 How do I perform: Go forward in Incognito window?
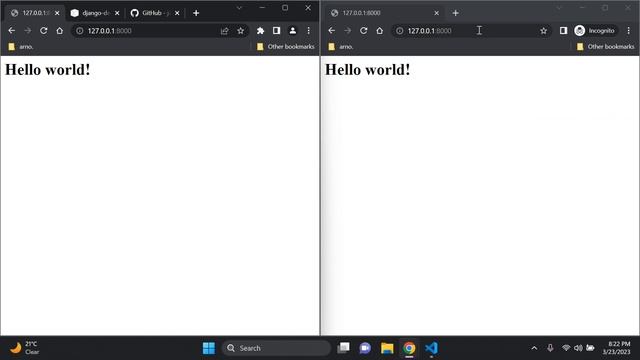point(347,31)
